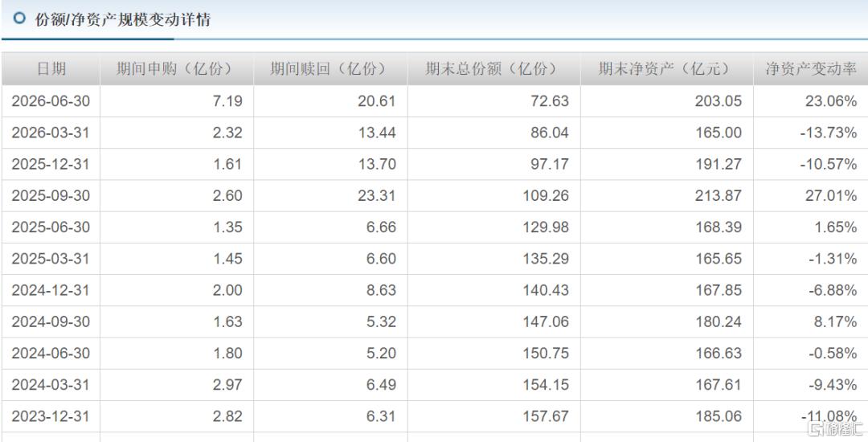The height and width of the screenshot is (442, 868).
Task: Click the 2025-09-30 row date
Action: 51,196
